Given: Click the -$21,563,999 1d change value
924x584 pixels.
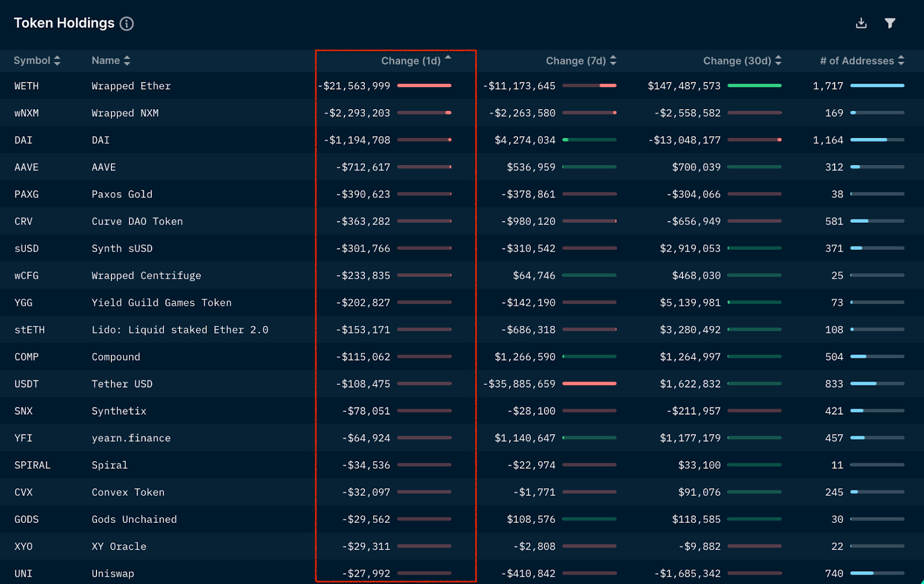Looking at the screenshot, I should tap(354, 86).
